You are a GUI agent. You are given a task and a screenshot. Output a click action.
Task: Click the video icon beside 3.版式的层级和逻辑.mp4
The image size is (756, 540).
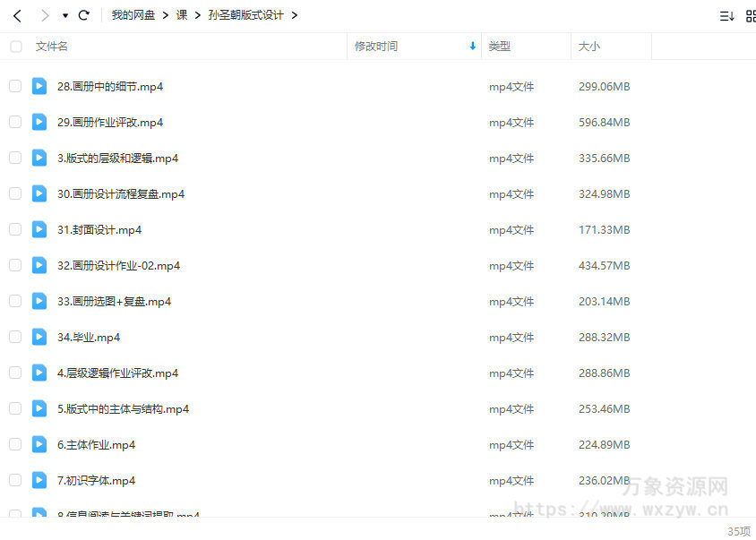click(x=39, y=157)
